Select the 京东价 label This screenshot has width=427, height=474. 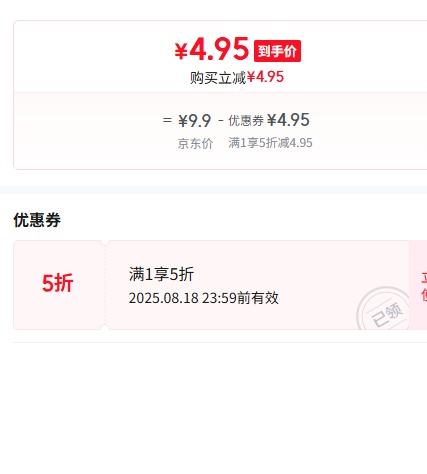[x=195, y=144]
